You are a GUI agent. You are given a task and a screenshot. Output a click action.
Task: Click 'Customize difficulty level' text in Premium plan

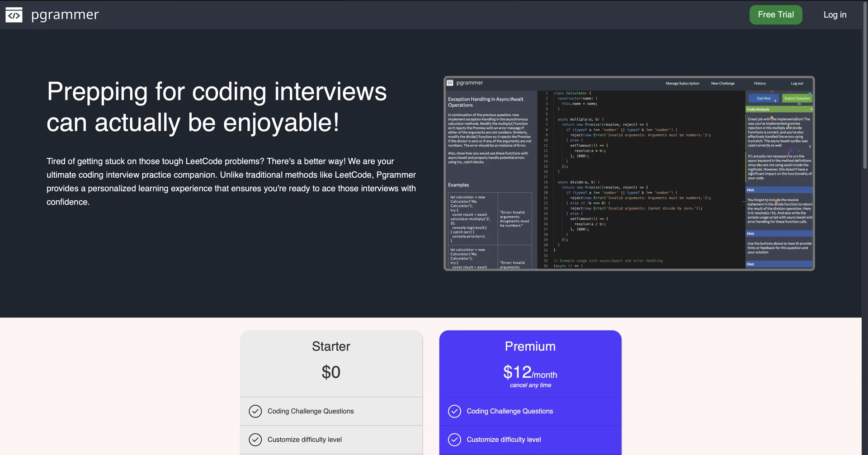coord(504,440)
